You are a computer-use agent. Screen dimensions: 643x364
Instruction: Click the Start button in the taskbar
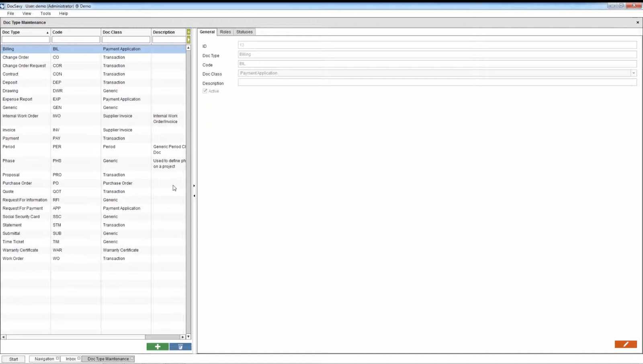click(13, 359)
